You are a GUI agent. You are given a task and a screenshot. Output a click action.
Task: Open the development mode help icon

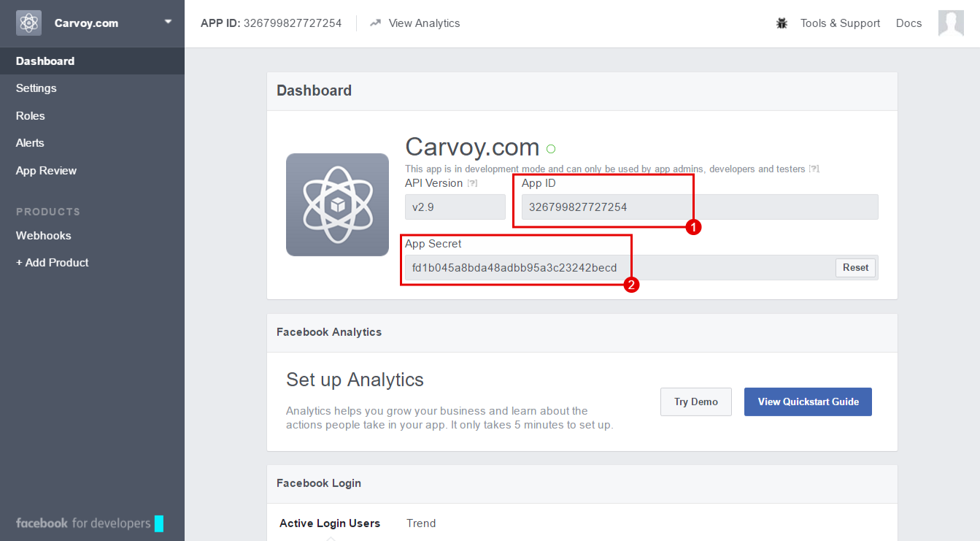coord(814,169)
